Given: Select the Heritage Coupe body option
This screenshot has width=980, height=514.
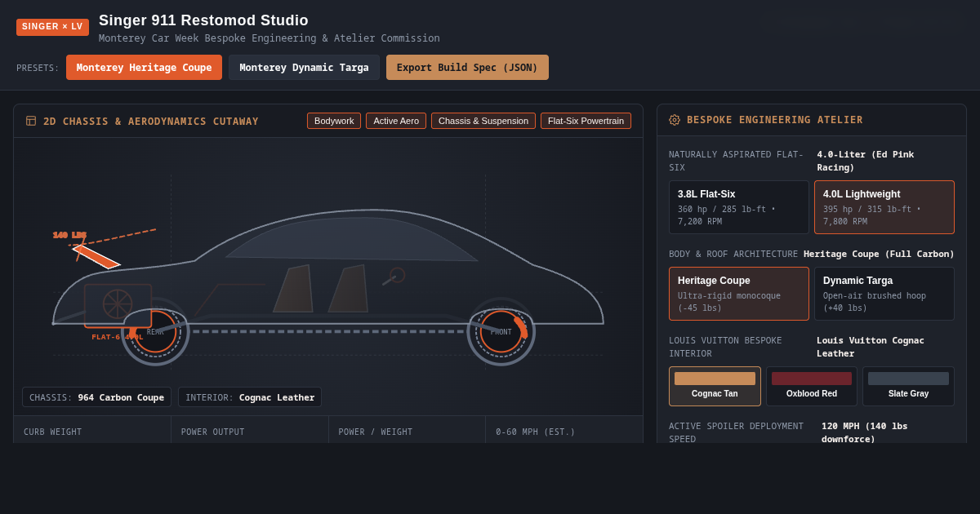Looking at the screenshot, I should 739,294.
